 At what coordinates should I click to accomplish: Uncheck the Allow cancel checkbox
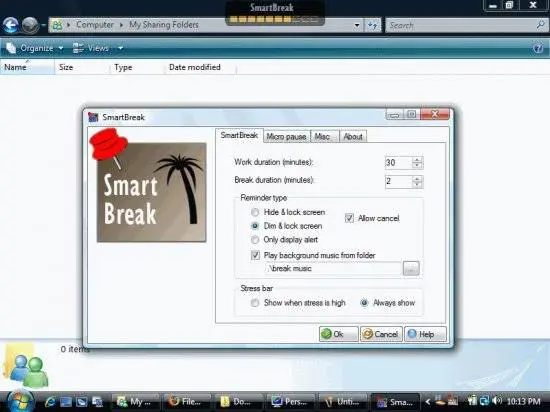click(x=349, y=218)
